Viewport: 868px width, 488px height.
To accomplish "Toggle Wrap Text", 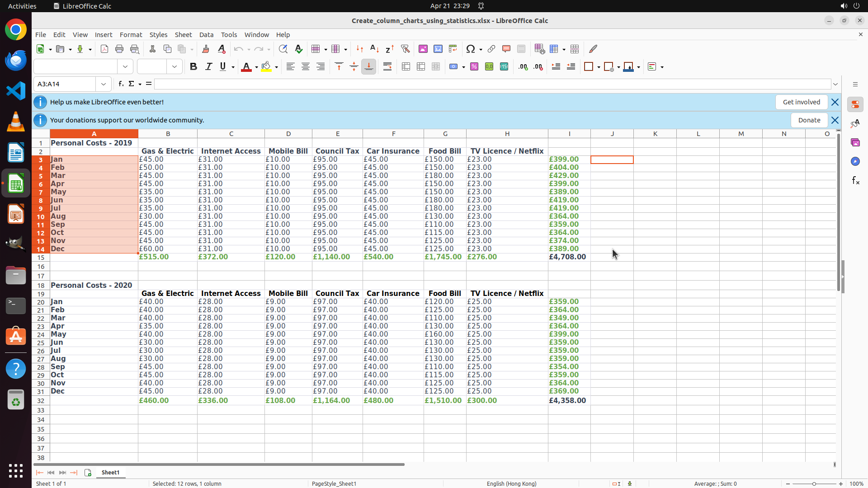I will [x=387, y=67].
